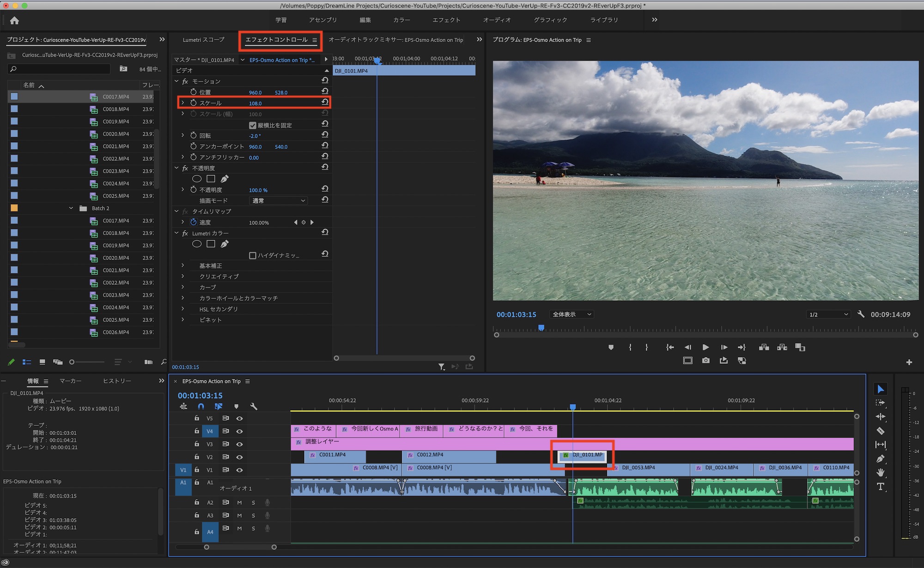Select the Hand tool
This screenshot has width=924, height=568.
point(881,472)
